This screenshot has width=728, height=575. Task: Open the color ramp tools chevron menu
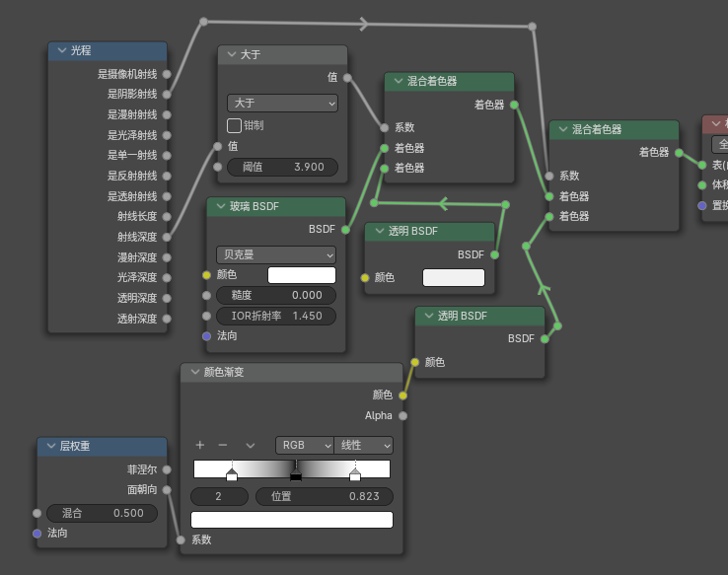tap(251, 445)
